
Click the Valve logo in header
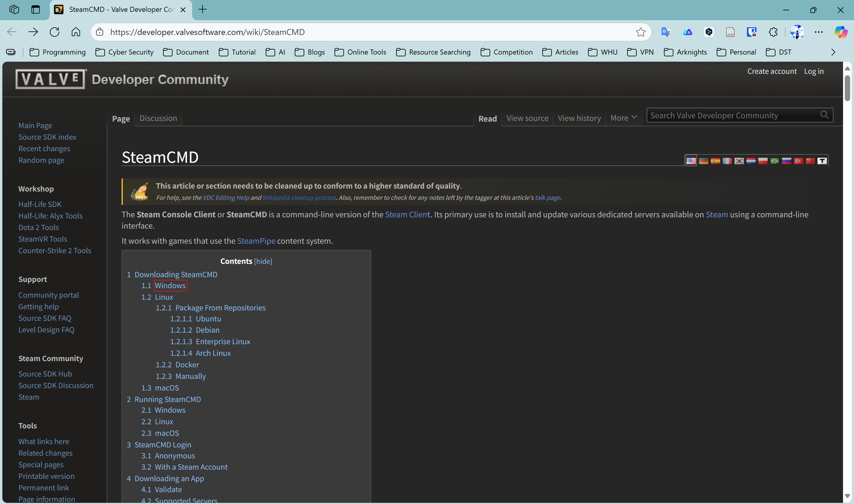(x=51, y=79)
